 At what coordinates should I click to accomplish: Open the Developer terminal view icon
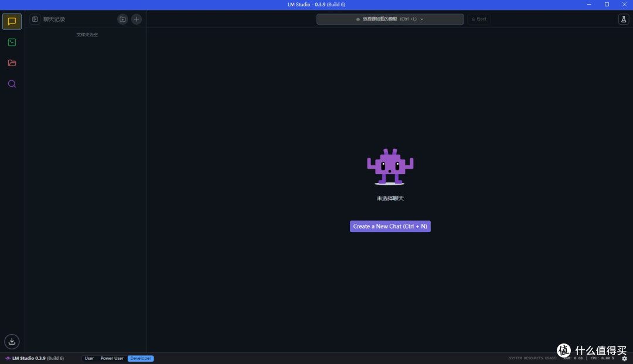12,42
